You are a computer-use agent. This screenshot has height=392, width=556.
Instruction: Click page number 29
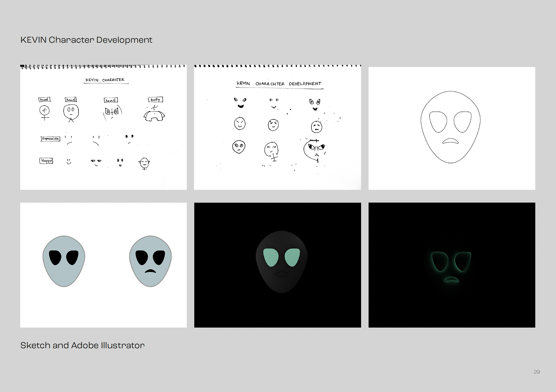(x=537, y=372)
